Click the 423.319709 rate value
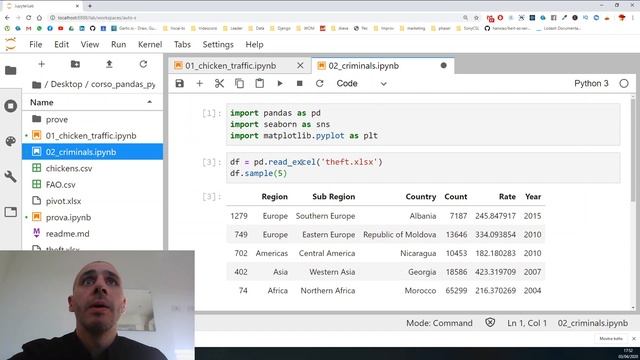This screenshot has width=640, height=360. click(x=495, y=271)
